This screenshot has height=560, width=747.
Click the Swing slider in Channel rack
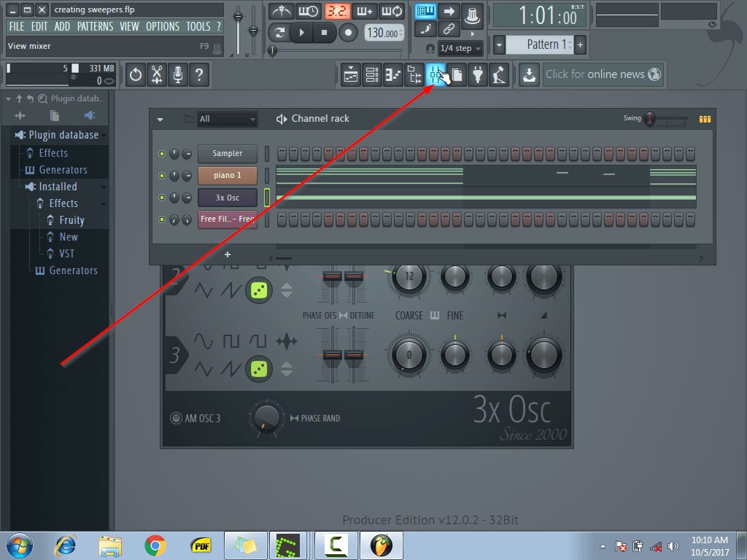[x=665, y=119]
